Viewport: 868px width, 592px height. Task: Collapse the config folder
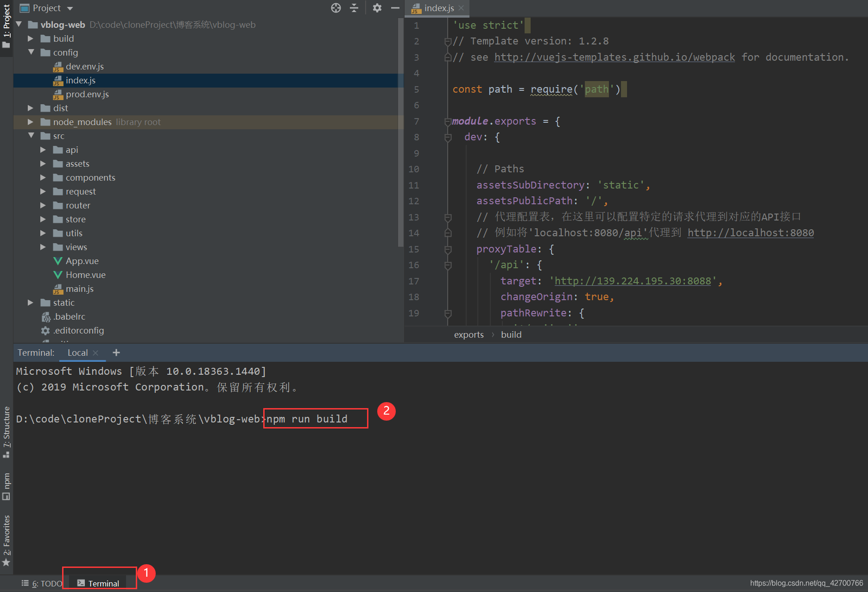tap(31, 52)
